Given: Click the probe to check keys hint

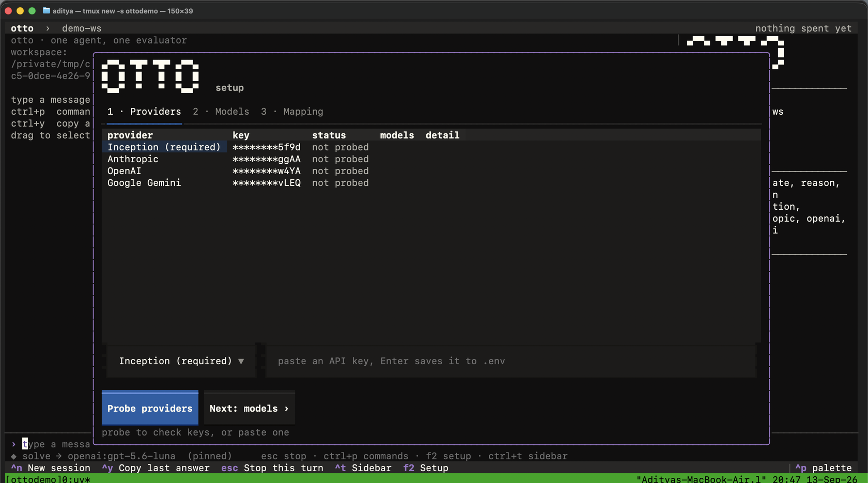Looking at the screenshot, I should [195, 432].
